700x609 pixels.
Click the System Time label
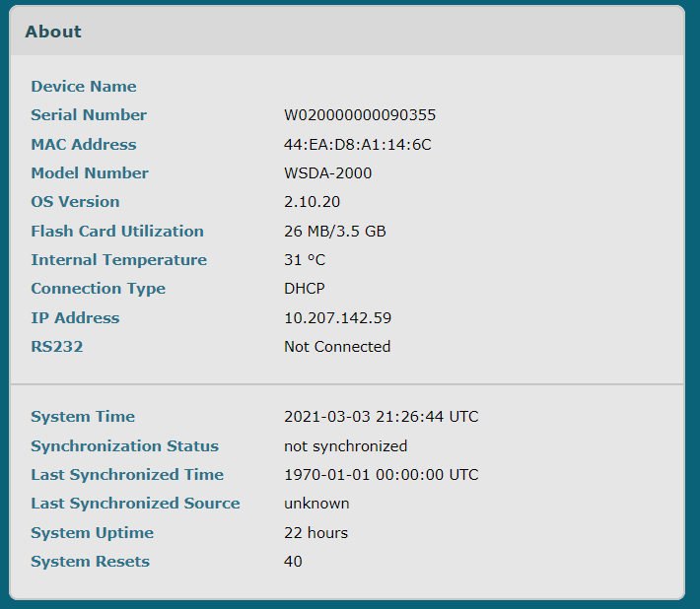(83, 416)
